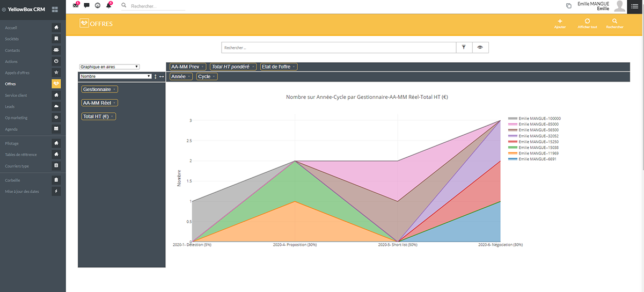The width and height of the screenshot is (644, 292).
Task: Click the icon beside Tables de référence
Action: 56,155
